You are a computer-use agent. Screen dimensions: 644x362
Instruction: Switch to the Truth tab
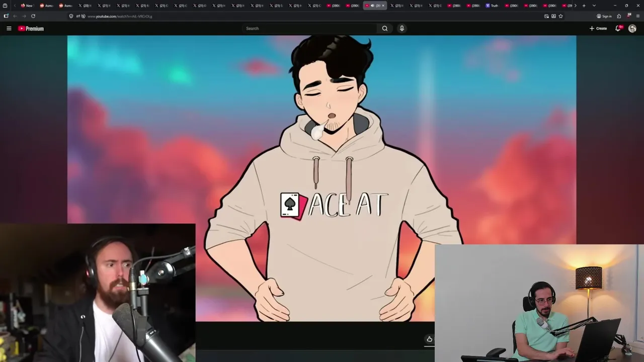[492, 6]
